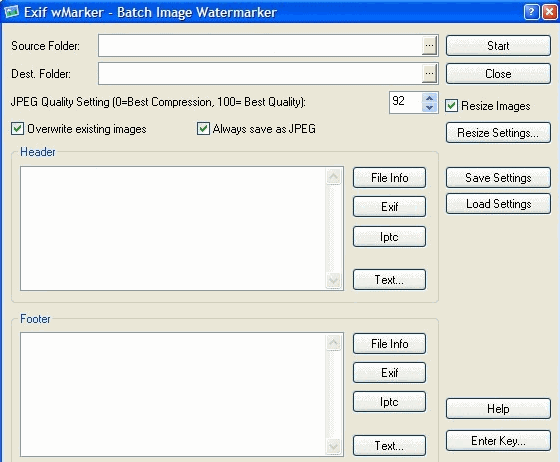Uncheck Resize Images option
Viewport: 560px width, 462px height.
tap(451, 106)
